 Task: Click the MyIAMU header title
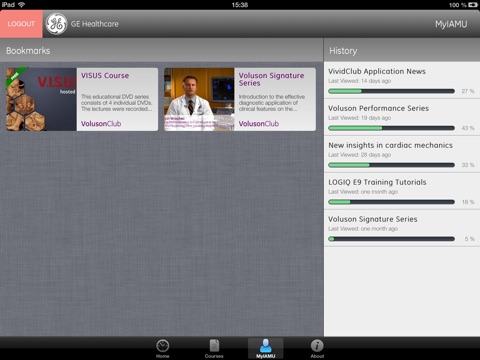451,24
